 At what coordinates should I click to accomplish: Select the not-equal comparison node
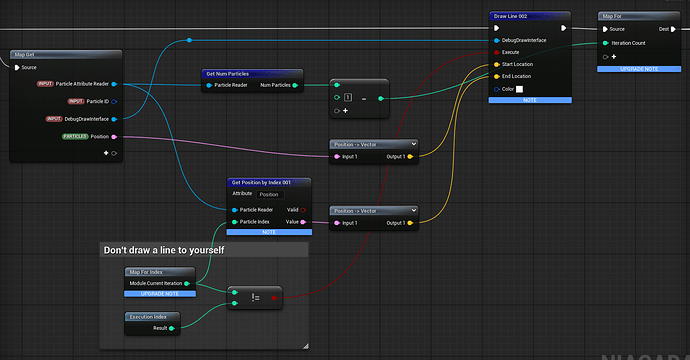[x=255, y=298]
